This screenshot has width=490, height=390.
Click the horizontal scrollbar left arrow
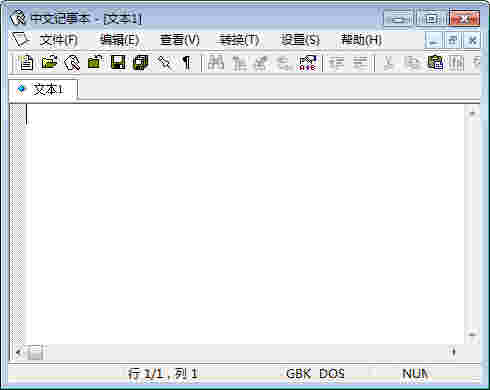(x=19, y=352)
